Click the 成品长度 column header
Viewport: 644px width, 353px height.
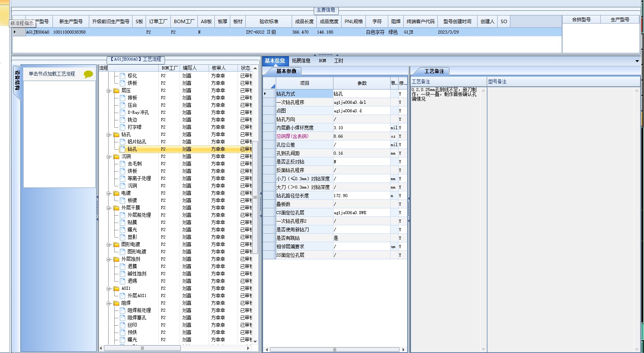(x=304, y=22)
